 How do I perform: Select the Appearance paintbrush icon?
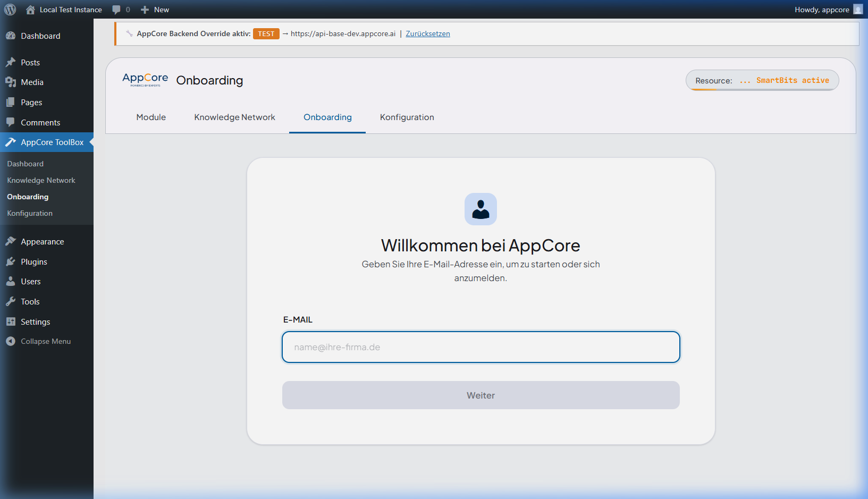coord(11,241)
